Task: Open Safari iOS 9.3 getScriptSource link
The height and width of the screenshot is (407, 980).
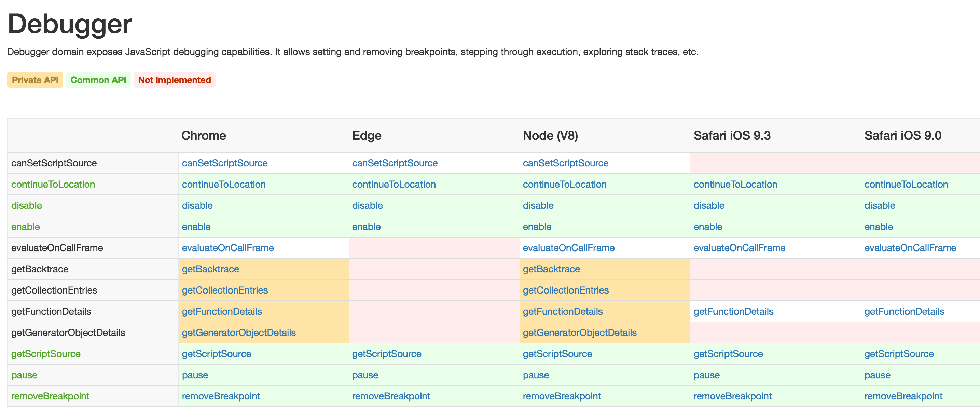Action: [728, 354]
